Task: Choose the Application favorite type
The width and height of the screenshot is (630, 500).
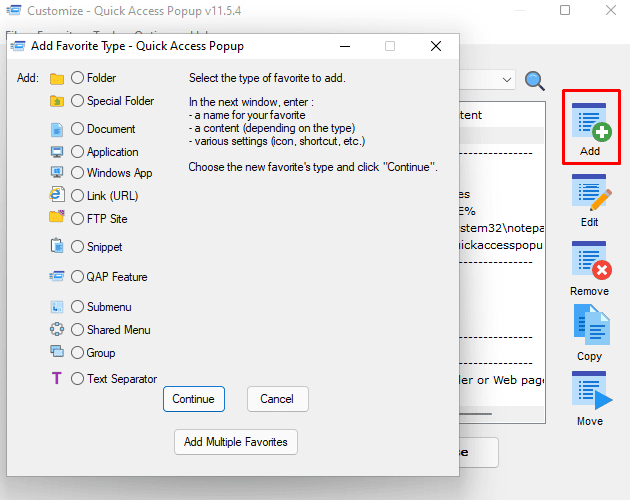Action: pyautogui.click(x=77, y=152)
